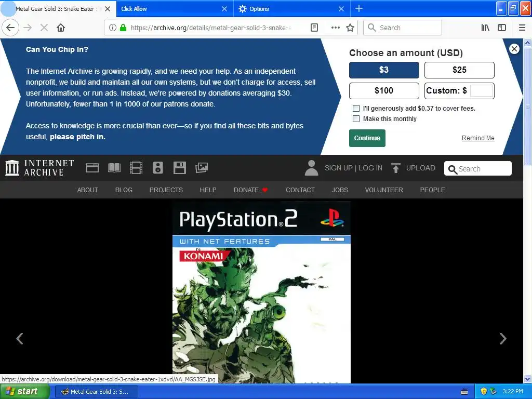Select the $25 donation amount
This screenshot has height=399, width=532.
click(459, 70)
